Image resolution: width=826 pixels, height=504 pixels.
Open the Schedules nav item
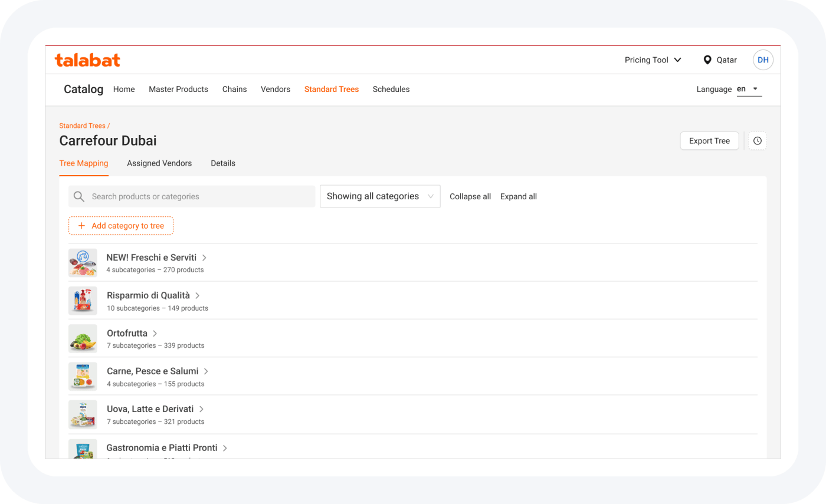(391, 89)
